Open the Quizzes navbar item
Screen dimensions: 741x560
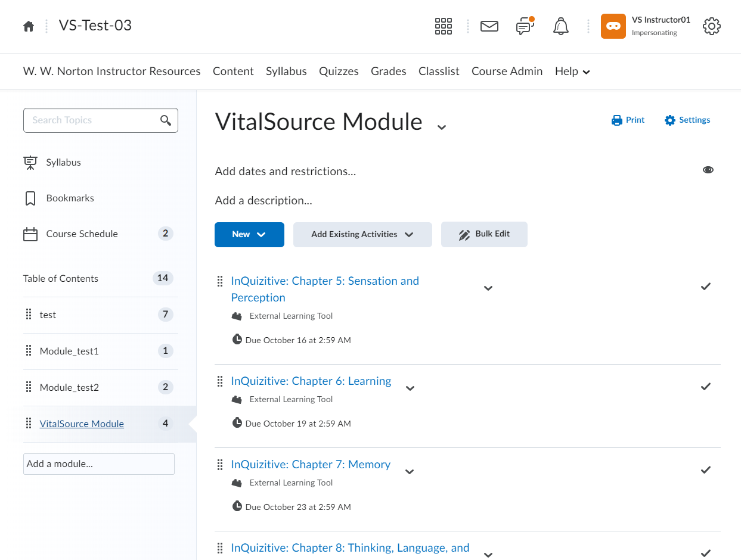[339, 71]
